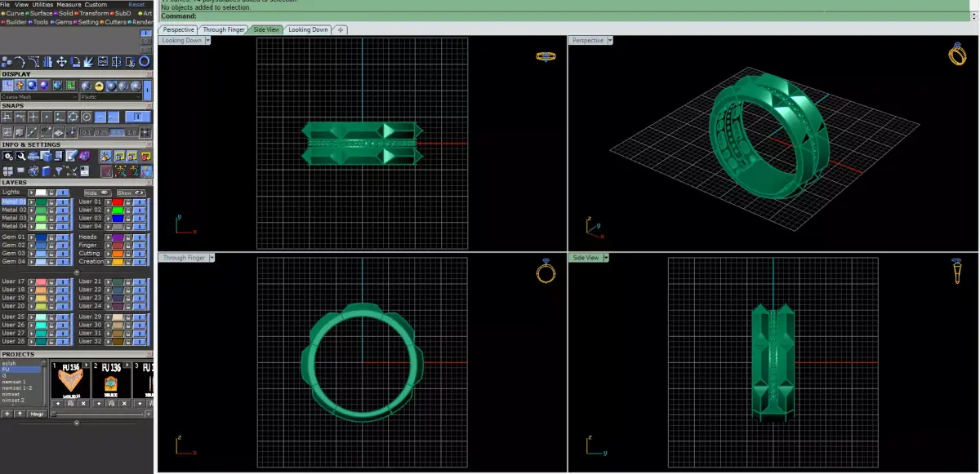This screenshot has width=980, height=474.
Task: Open second FU 136 project thumbnail
Action: pos(111,380)
